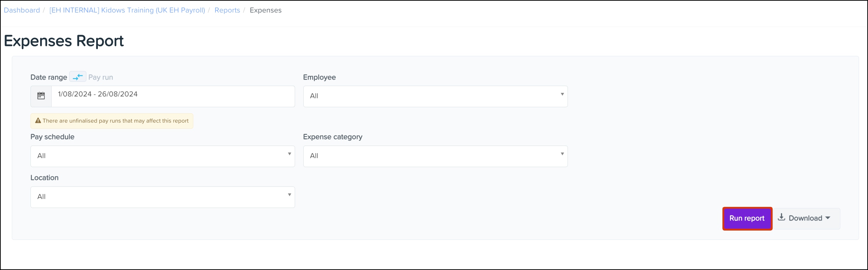Go to Dashboard breadcrumb link
This screenshot has width=868, height=270.
(22, 10)
